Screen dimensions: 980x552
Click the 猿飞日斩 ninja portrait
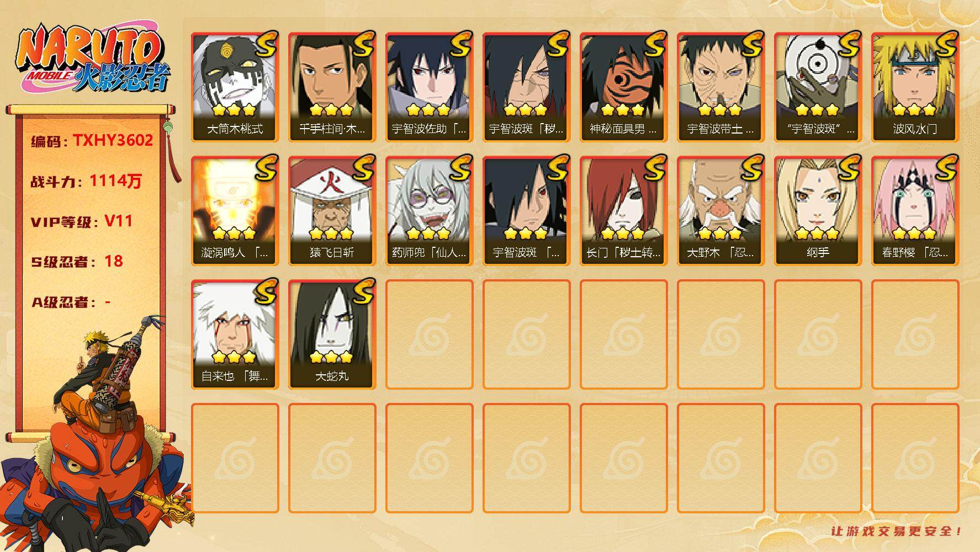[332, 211]
